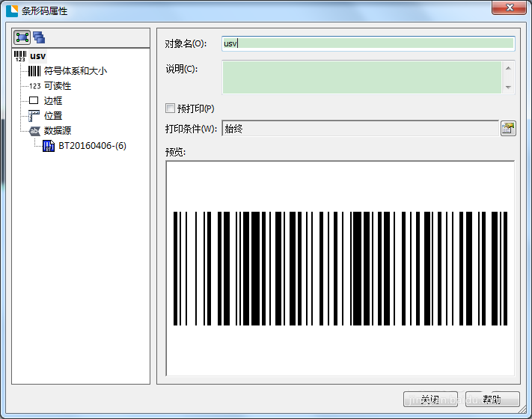This screenshot has height=419, width=532.
Task: Open 符号体系和大小 settings page
Action: tap(76, 71)
